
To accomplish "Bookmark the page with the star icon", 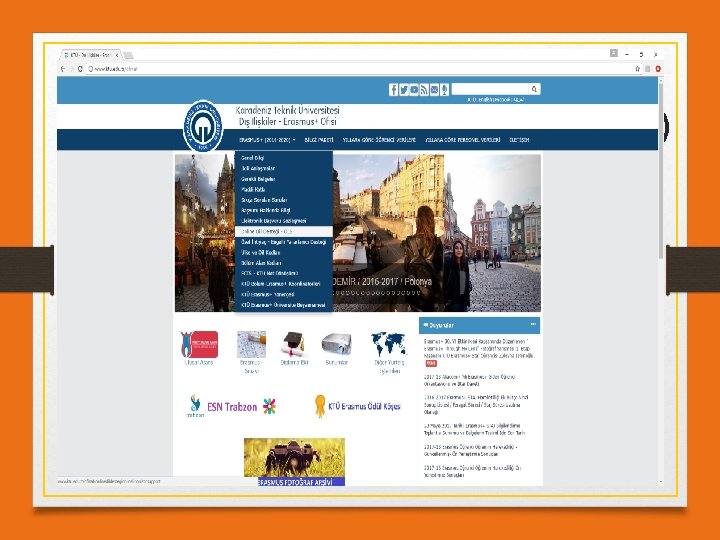I will point(637,69).
